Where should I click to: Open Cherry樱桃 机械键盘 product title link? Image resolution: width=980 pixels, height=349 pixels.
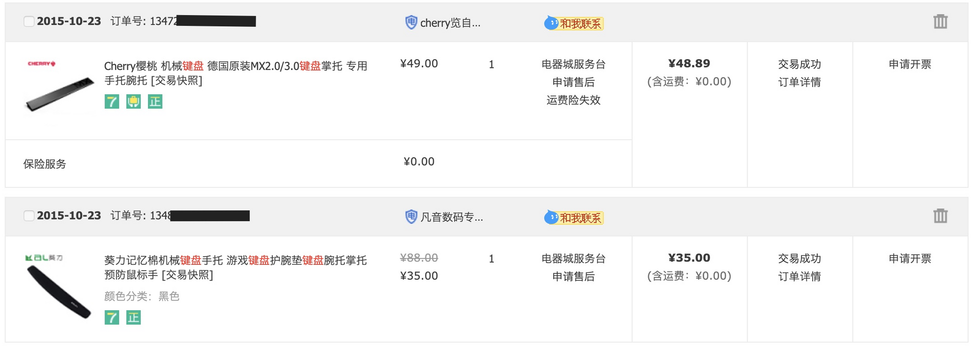pos(235,66)
